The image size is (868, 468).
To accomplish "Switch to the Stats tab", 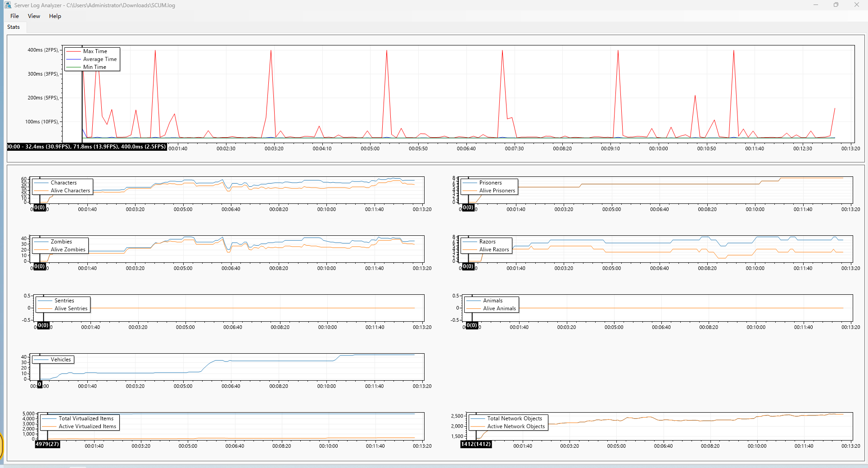I will click(x=14, y=27).
